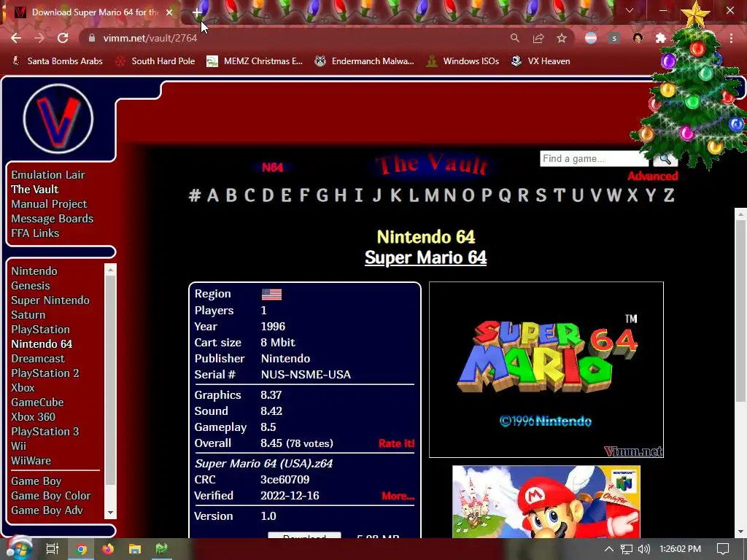Click the Super Mario 64 title screen image
The height and width of the screenshot is (560, 747).
tap(546, 370)
